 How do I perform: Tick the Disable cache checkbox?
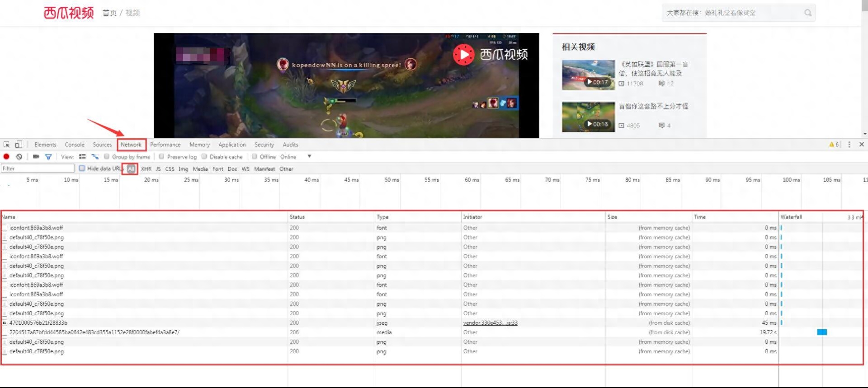[204, 157]
